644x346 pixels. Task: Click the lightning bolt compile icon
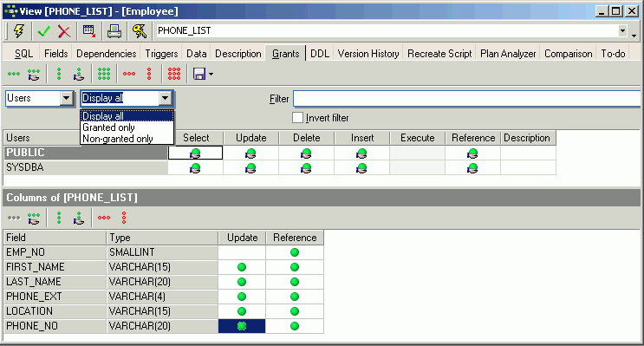click(x=19, y=31)
